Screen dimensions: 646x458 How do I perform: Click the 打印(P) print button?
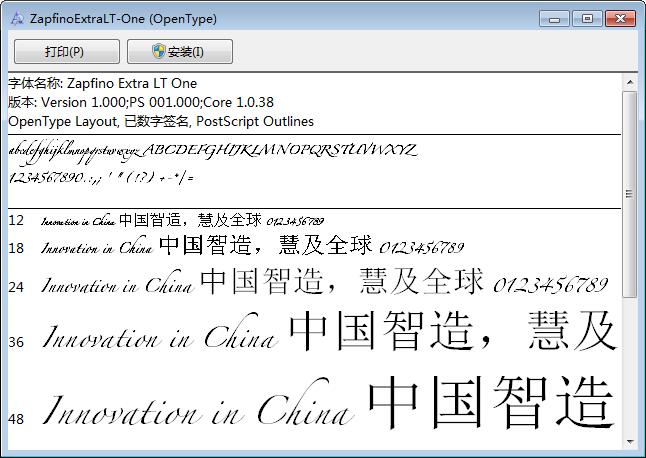[67, 51]
